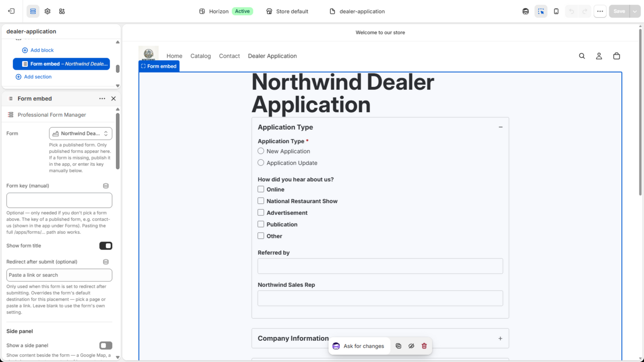Click preview page vertical scrollbar

[640, 113]
